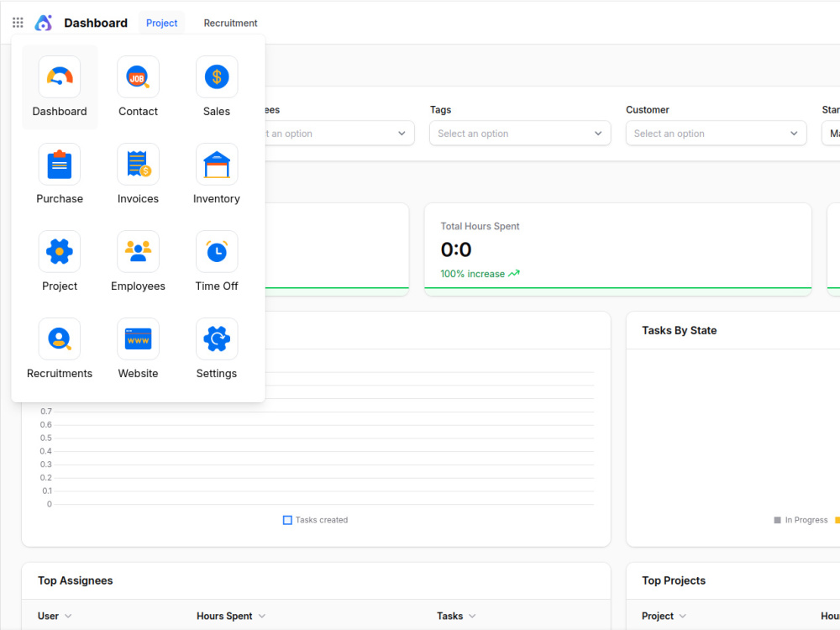Launch the Time Off app icon
Screen dimensions: 840x630
(217, 251)
